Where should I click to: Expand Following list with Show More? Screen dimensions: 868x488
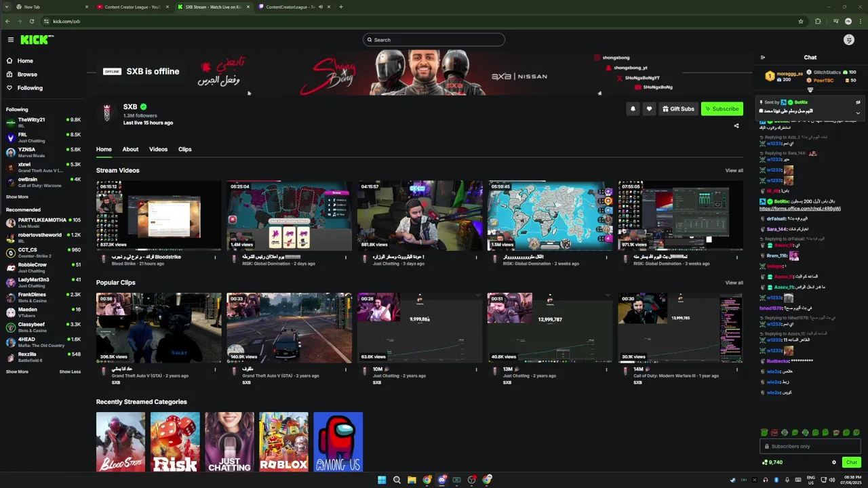[x=17, y=197]
